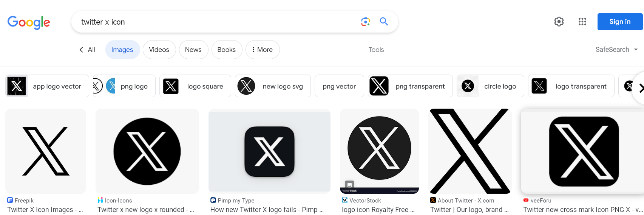Open the Google apps grid
644x215 pixels.
582,22
